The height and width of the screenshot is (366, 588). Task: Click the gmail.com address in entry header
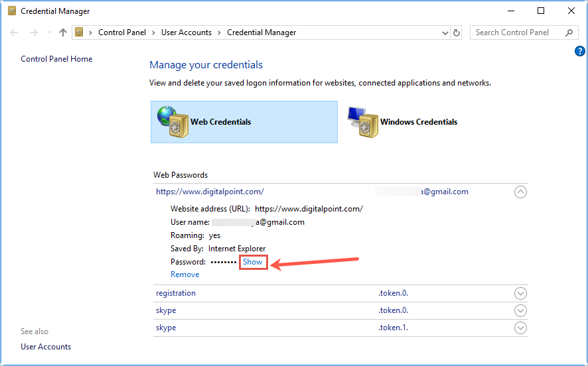445,192
